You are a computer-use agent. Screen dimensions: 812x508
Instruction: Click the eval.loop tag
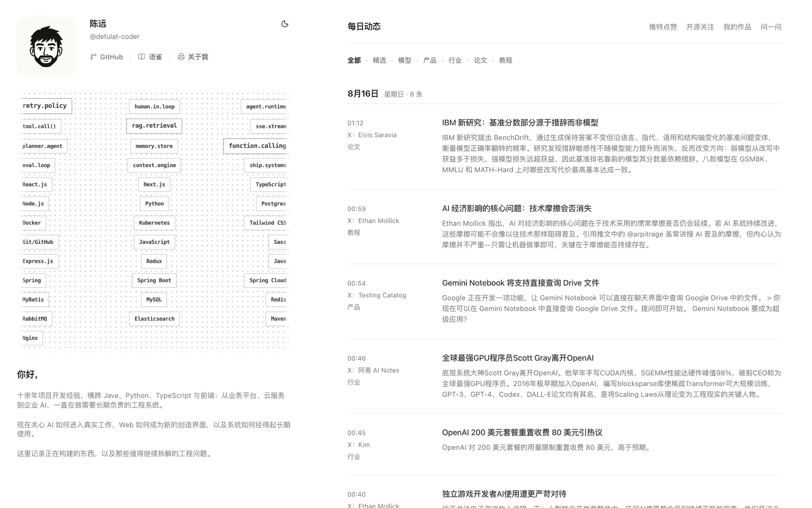pyautogui.click(x=36, y=165)
